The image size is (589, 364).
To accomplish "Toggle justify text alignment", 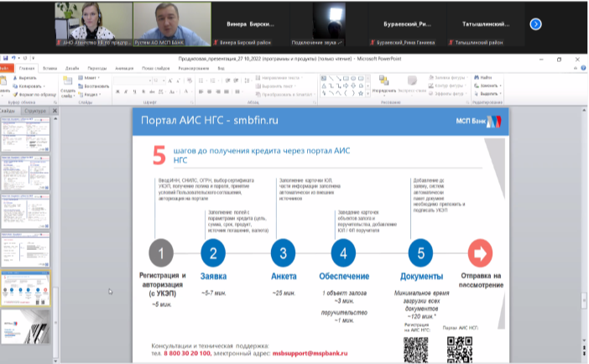I will point(227,91).
